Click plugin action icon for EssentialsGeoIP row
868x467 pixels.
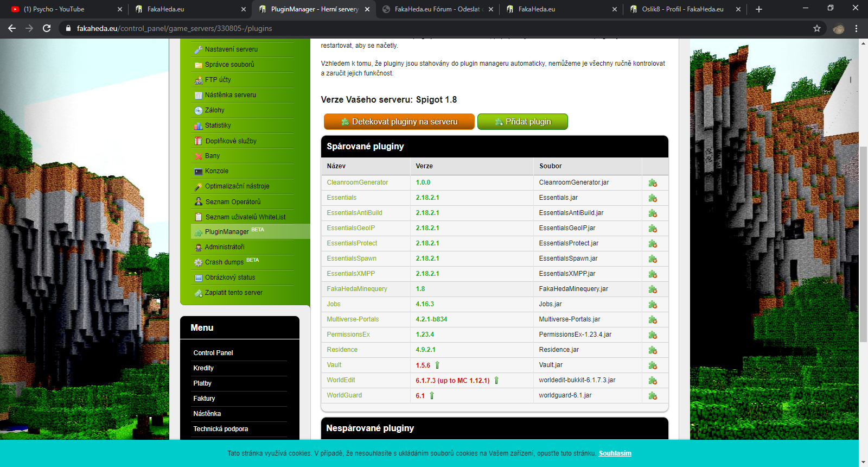tap(653, 229)
